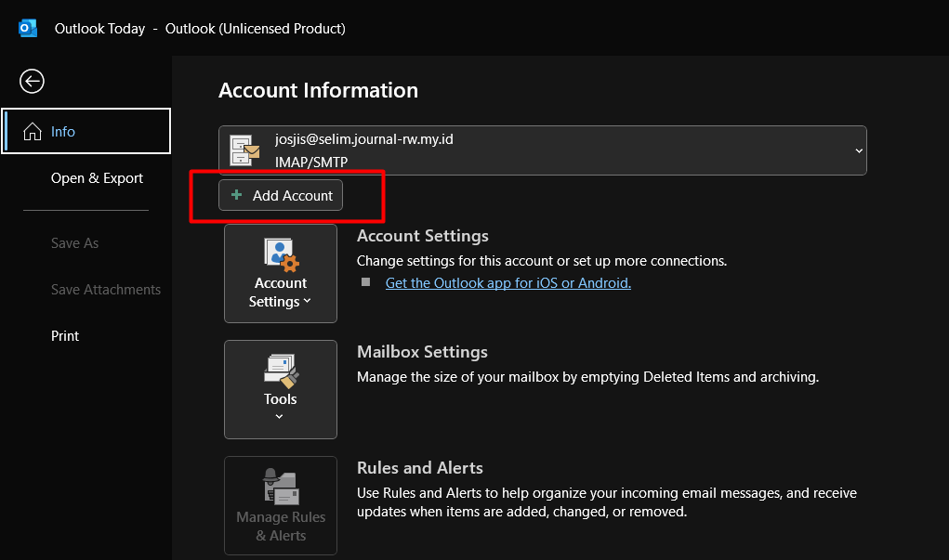Screen dimensions: 949x560
Task: Click the green plus icon on Add Account
Action: point(237,195)
